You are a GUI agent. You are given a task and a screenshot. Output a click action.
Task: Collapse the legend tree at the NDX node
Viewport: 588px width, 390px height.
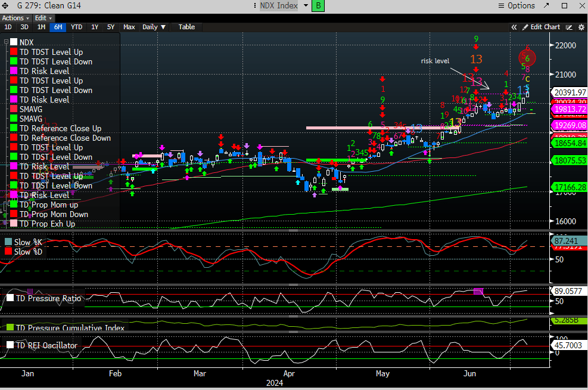tap(6, 42)
